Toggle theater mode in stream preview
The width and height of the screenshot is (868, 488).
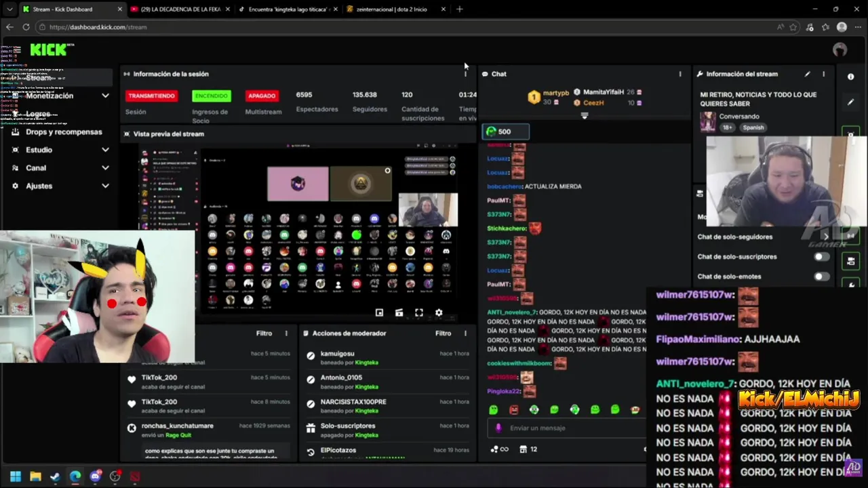(399, 312)
